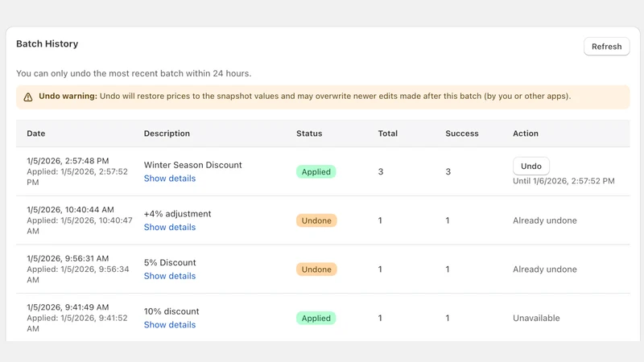Click Success value 3 for Winter Season Discount
The image size is (644, 362).
pos(448,171)
